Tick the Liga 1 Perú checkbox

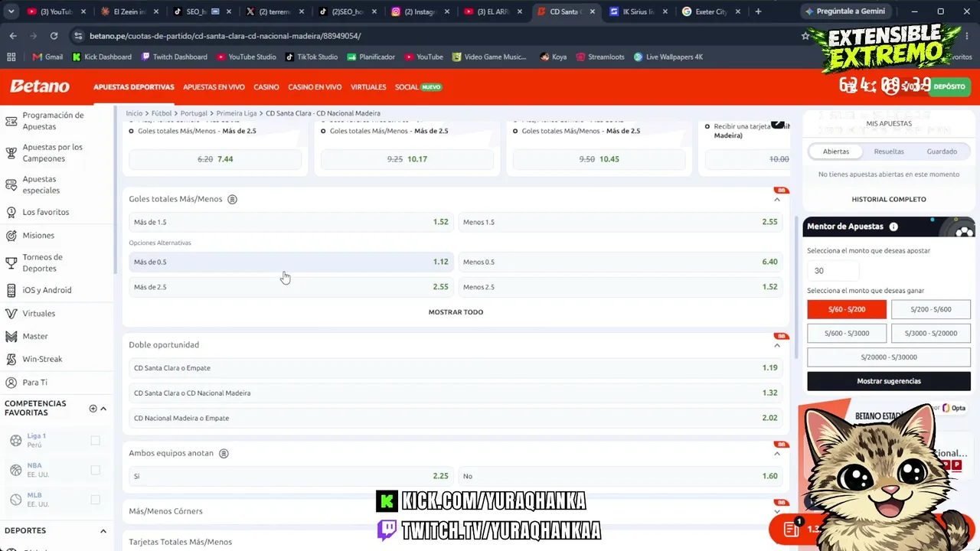pos(95,440)
